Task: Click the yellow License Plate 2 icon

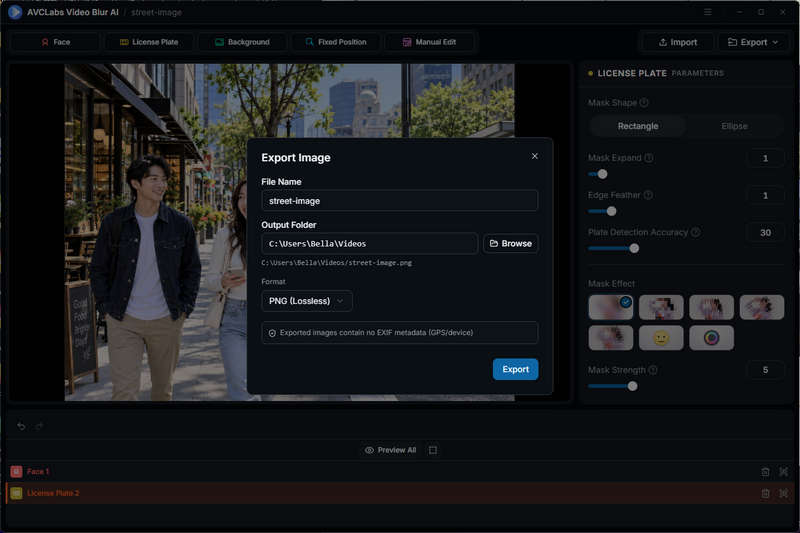Action: [x=16, y=493]
